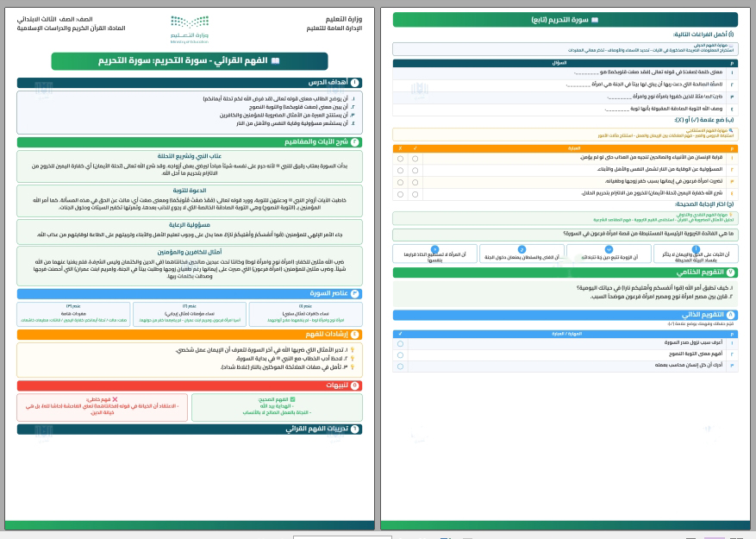756x539 pixels.
Task: Click number badge of التقويم الذاتي section
Action: [x=730, y=315]
